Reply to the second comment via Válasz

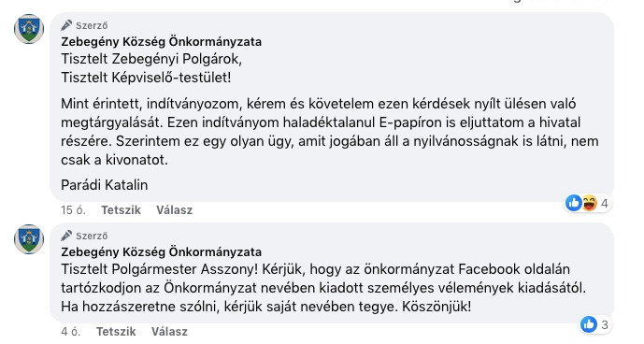pos(169,331)
